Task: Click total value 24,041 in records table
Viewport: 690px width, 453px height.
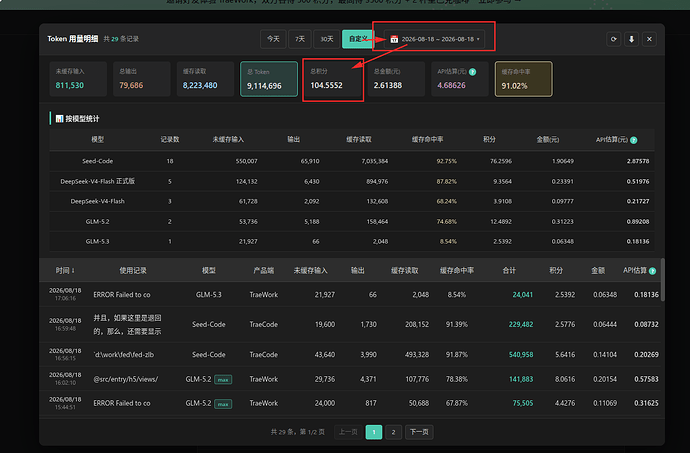Action: pyautogui.click(x=522, y=295)
